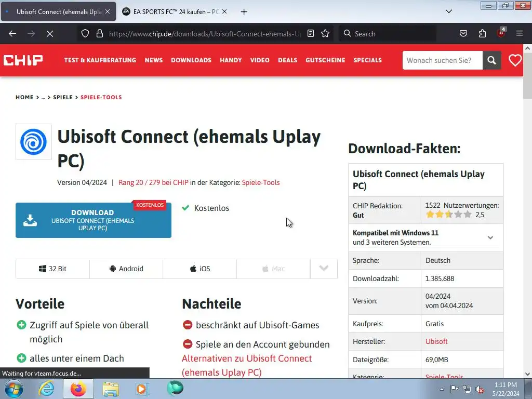Close the Ubisoft Connect tab
The height and width of the screenshot is (399, 532).
coord(108,11)
